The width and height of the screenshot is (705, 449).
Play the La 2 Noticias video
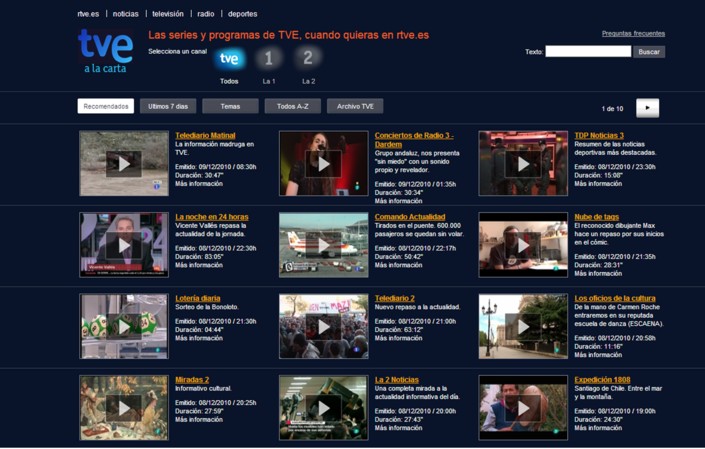pyautogui.click(x=324, y=408)
